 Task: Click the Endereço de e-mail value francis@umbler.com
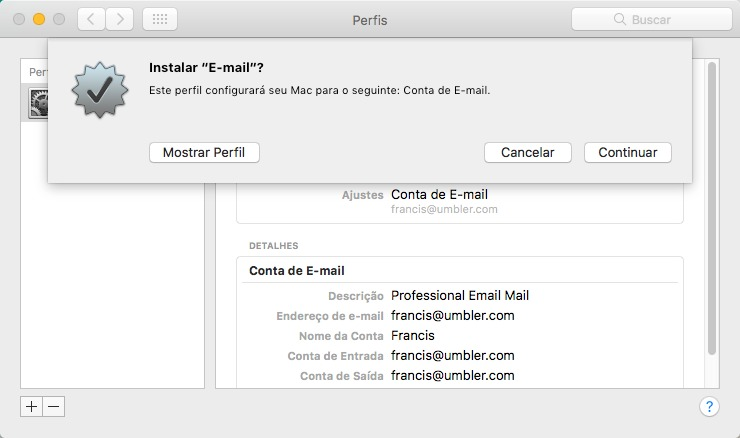coord(452,315)
